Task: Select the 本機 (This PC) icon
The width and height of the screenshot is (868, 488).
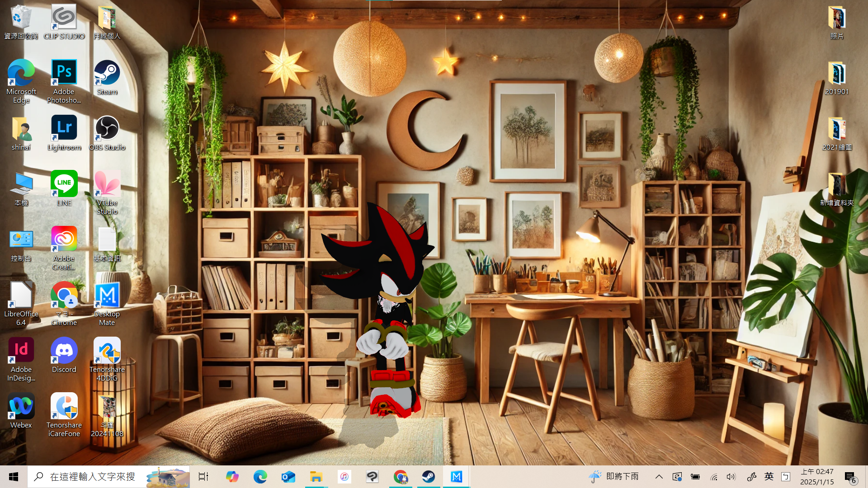Action: 21,189
